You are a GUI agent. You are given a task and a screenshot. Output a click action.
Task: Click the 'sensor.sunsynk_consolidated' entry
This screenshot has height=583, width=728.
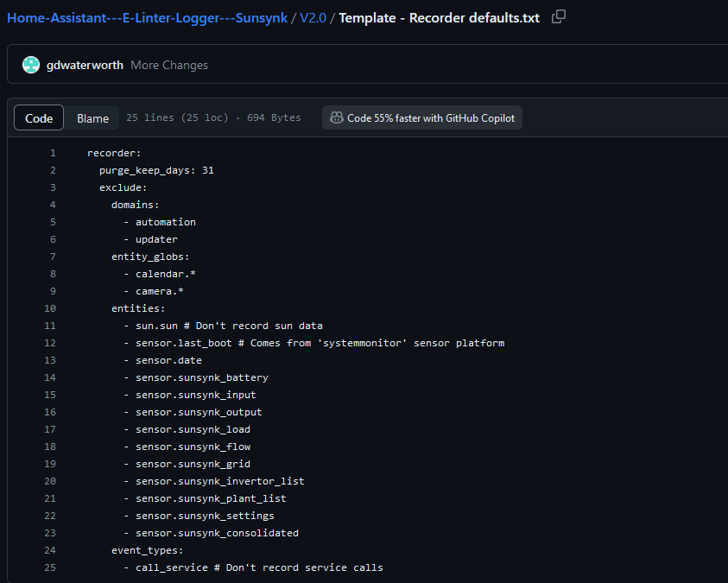tap(211, 533)
